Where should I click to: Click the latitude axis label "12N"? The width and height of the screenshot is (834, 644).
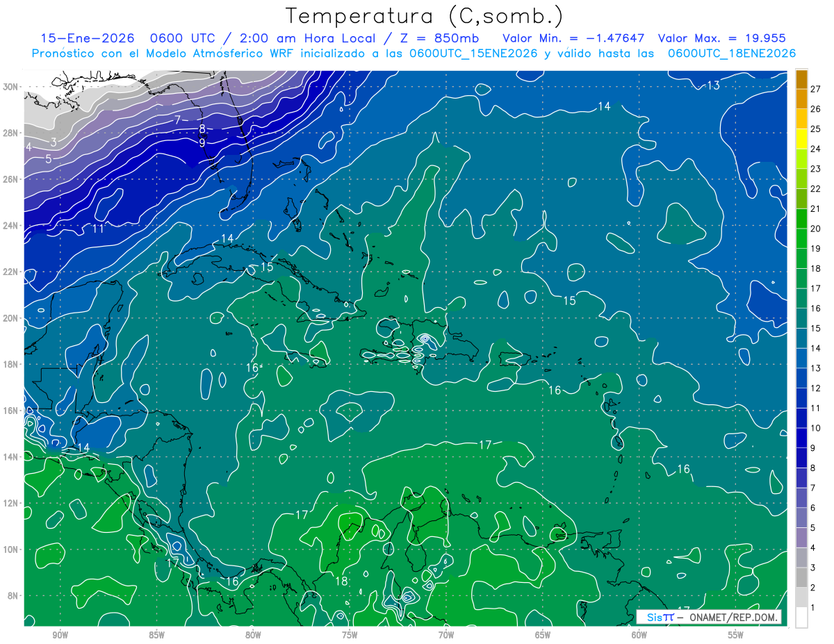pyautogui.click(x=11, y=503)
